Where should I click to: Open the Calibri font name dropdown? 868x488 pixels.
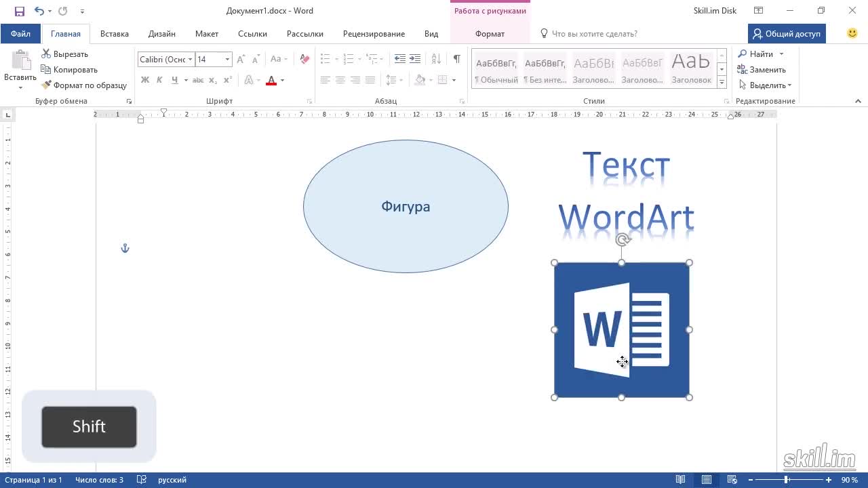coord(191,60)
